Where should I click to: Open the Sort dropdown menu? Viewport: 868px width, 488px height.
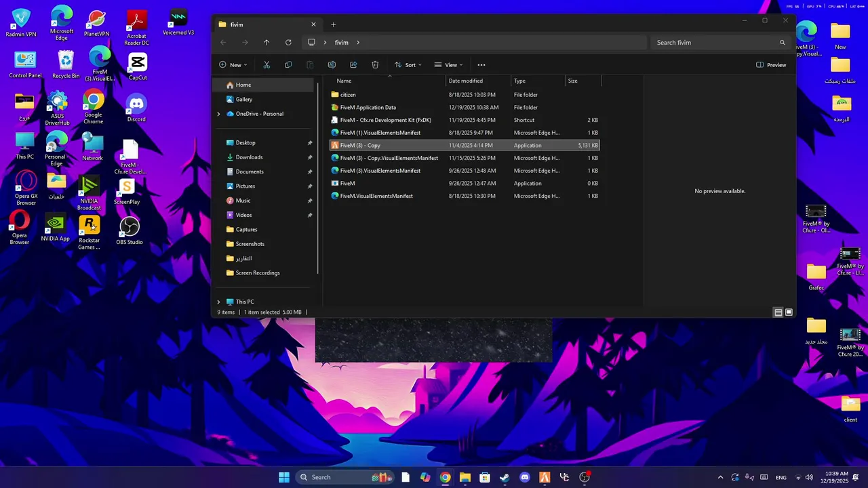[408, 65]
